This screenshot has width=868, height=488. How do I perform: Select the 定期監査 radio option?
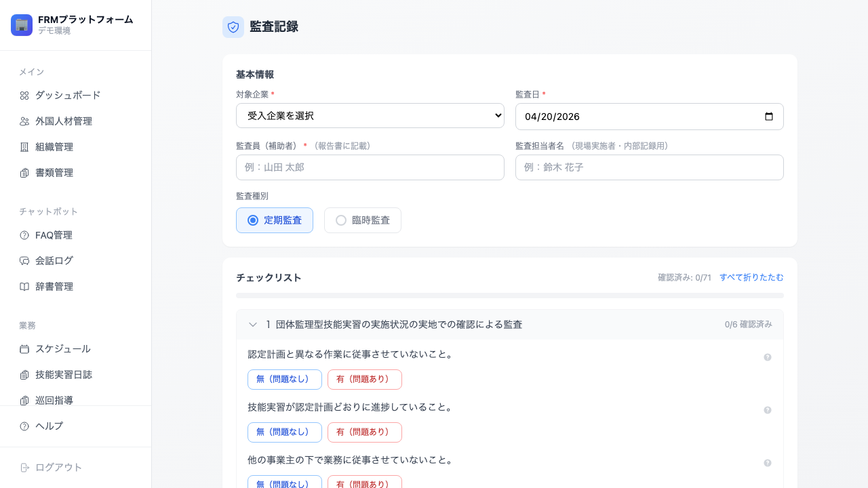[x=275, y=220]
